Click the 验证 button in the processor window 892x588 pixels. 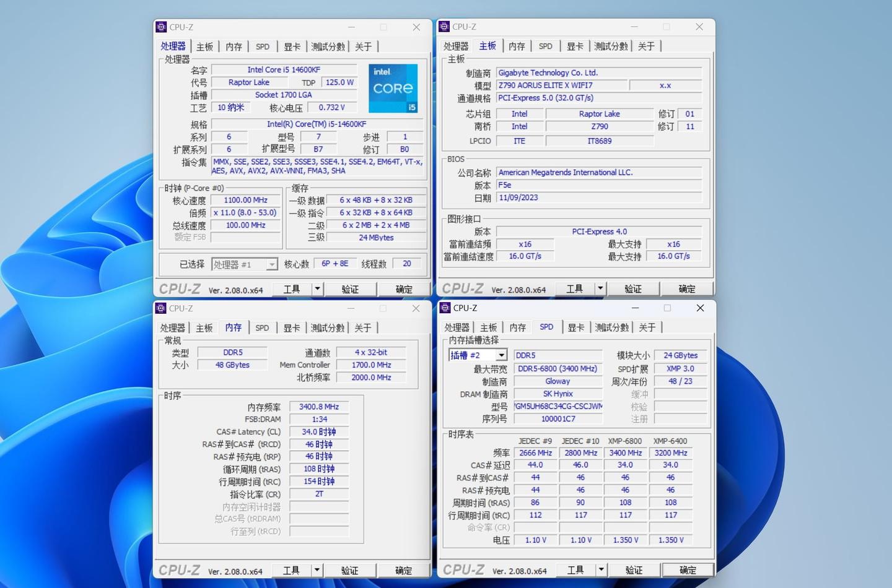point(350,288)
